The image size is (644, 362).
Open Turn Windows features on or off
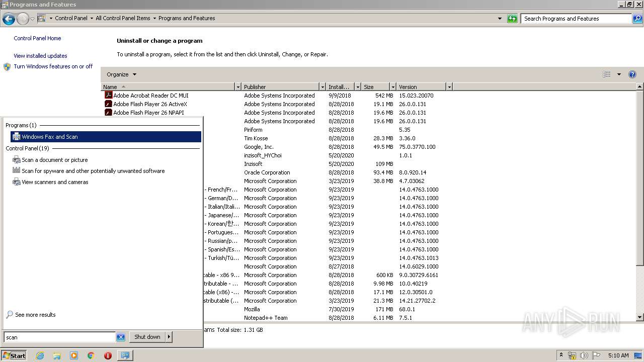pyautogui.click(x=53, y=66)
